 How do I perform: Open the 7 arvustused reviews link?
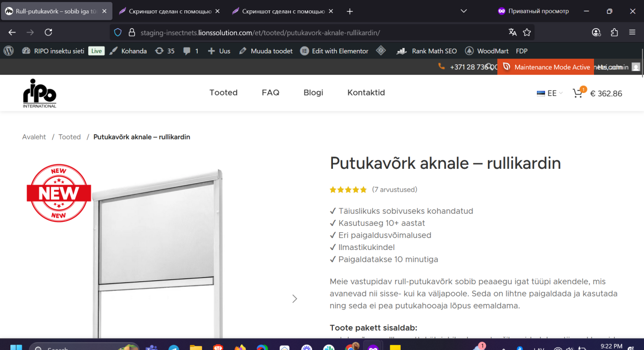[x=394, y=190]
